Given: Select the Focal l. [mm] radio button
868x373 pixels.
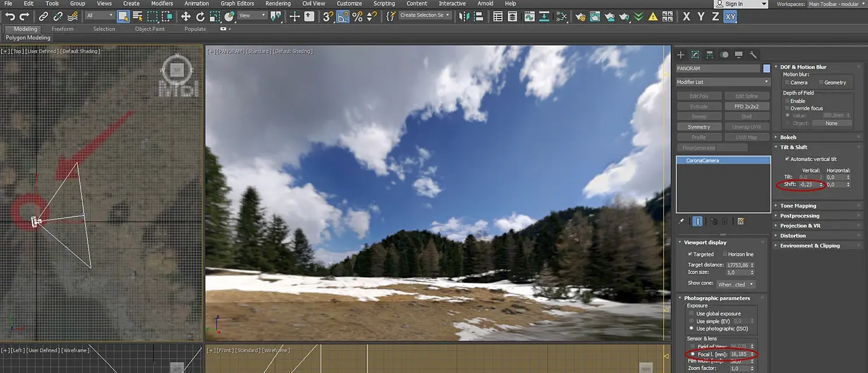Looking at the screenshot, I should click(692, 354).
